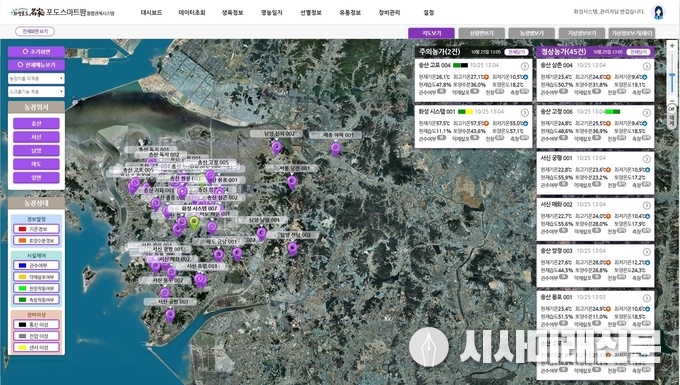Click the 송산 location button
This screenshot has height=385, width=680.
(36, 124)
